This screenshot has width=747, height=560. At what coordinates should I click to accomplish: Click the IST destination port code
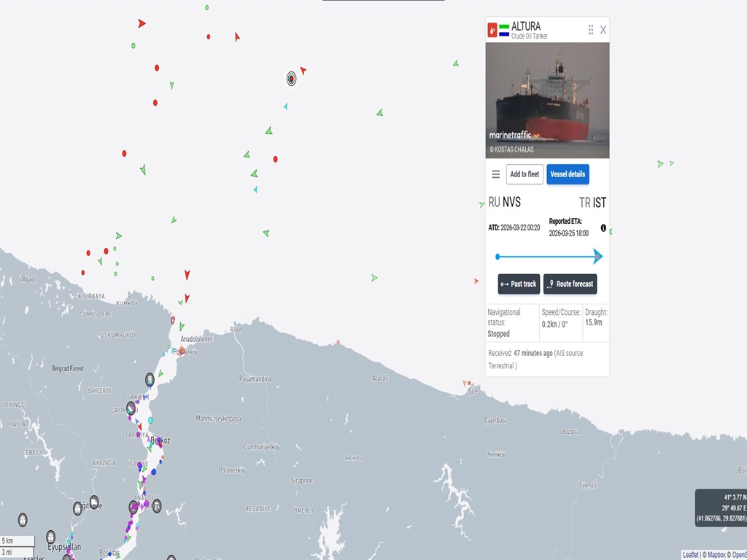click(x=599, y=203)
